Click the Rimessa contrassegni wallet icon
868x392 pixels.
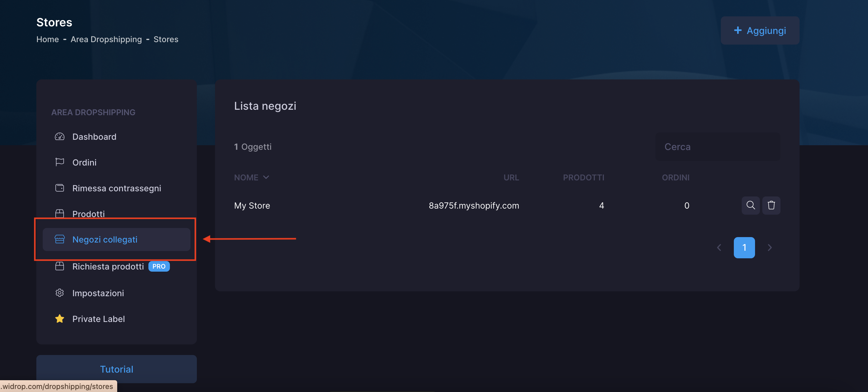(x=60, y=188)
